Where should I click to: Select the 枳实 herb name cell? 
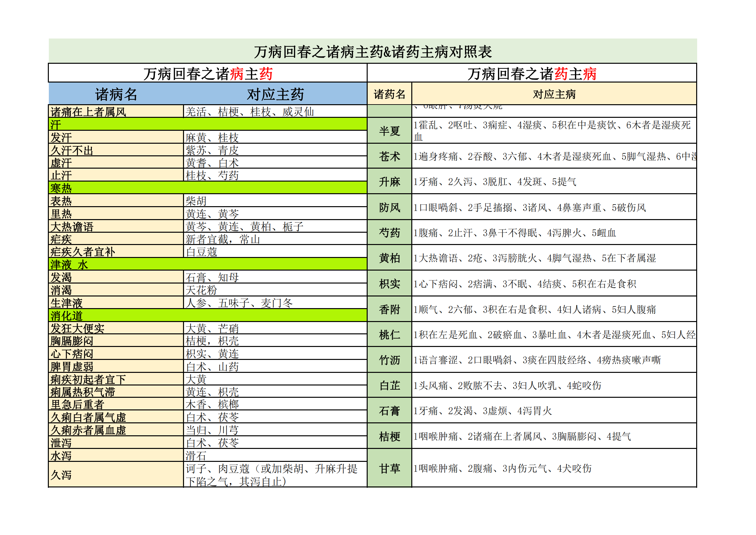(x=390, y=284)
